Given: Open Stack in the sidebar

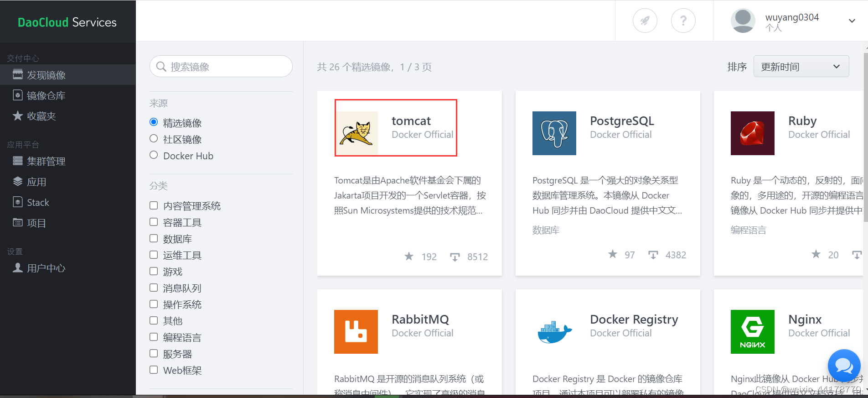Looking at the screenshot, I should (68, 202).
